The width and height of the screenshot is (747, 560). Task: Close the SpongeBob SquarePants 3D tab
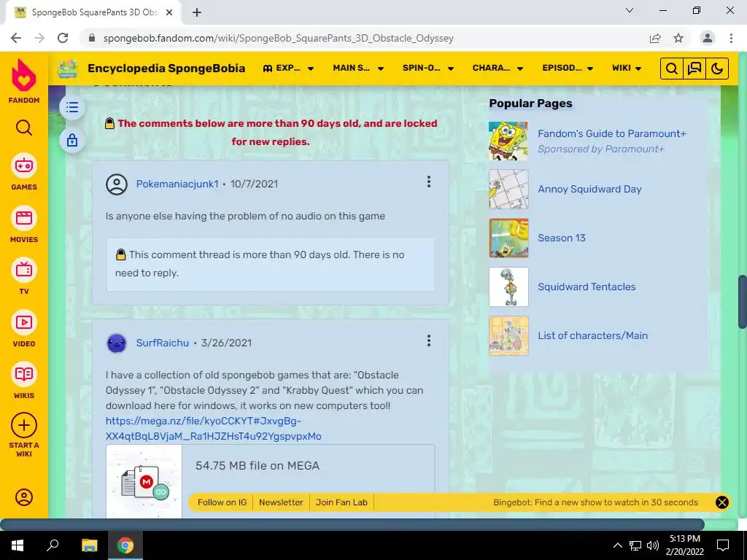169,13
